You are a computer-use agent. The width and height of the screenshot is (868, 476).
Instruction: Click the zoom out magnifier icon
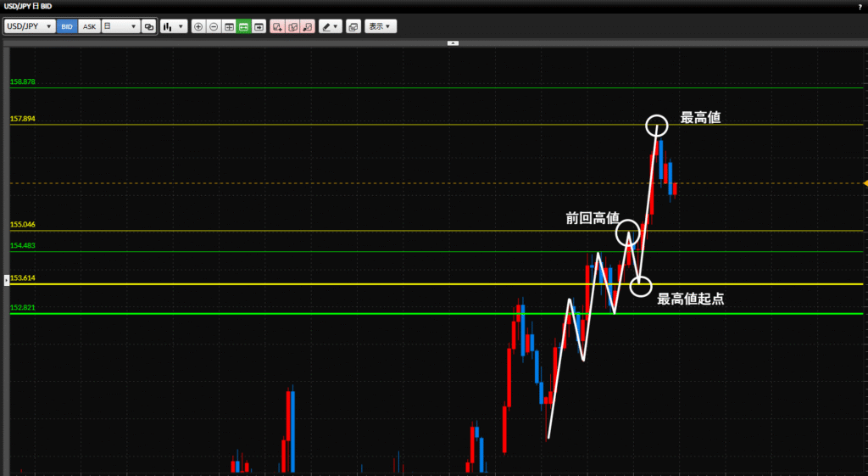(x=214, y=26)
